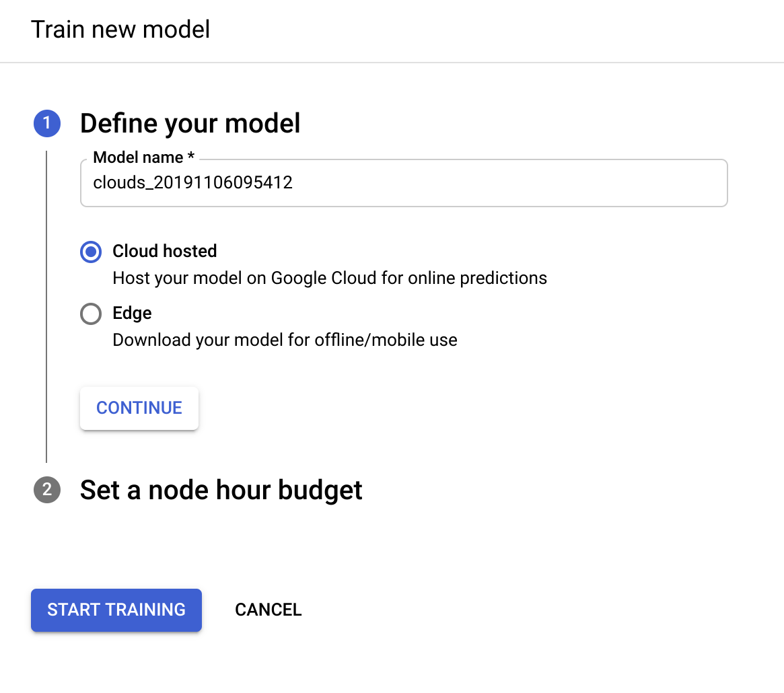784x693 pixels.
Task: Select the model name text clouds_20191106095412
Action: click(193, 182)
